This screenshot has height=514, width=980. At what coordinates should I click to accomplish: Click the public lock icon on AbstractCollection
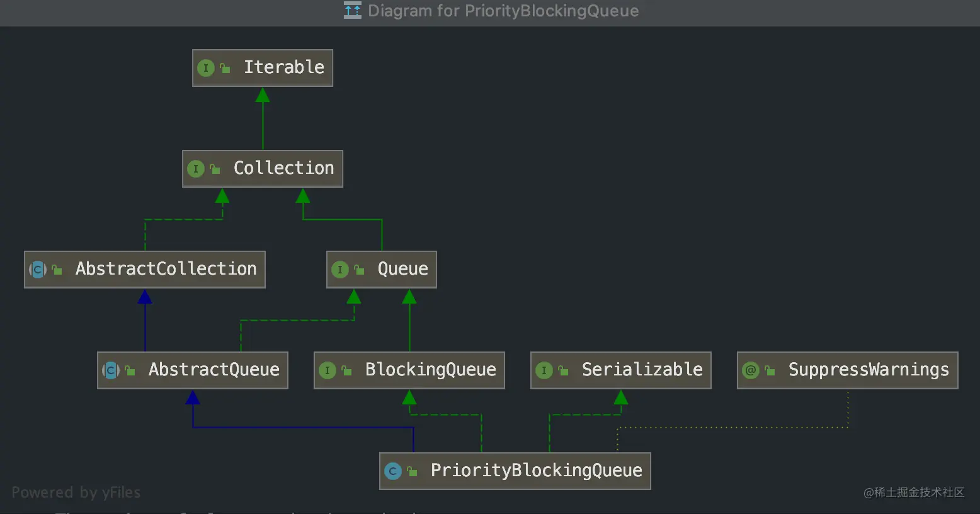coord(57,270)
